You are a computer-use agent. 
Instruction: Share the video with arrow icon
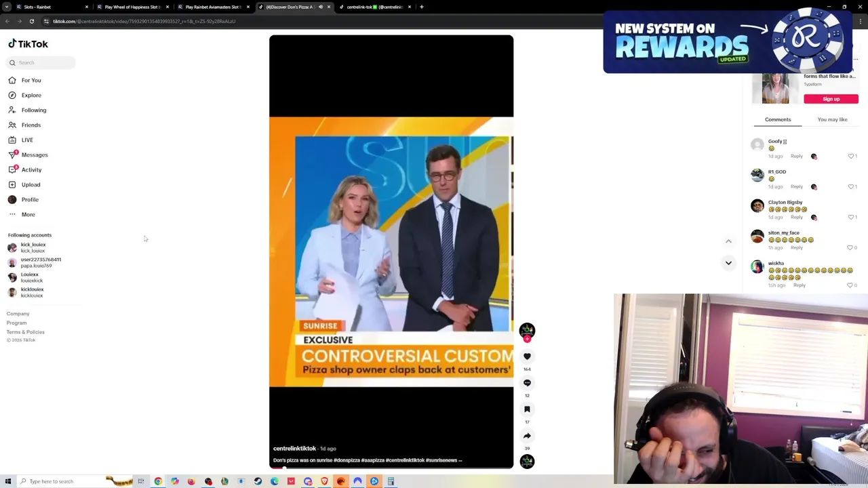tap(527, 436)
